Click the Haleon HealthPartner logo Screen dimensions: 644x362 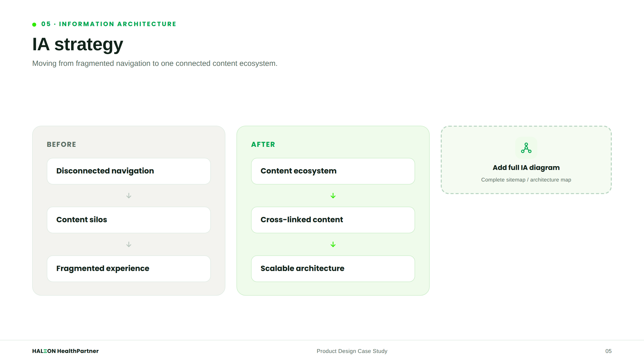point(65,351)
